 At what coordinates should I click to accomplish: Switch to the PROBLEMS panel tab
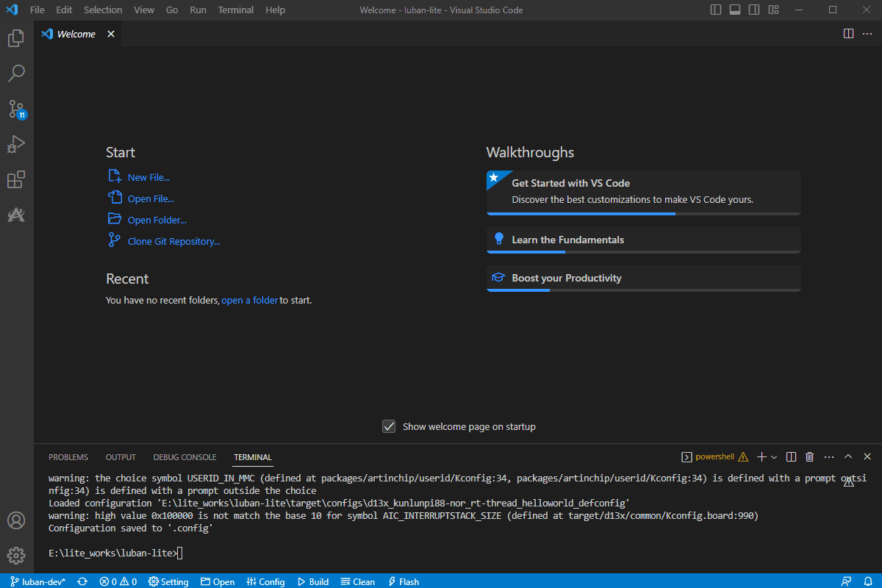pyautogui.click(x=68, y=457)
